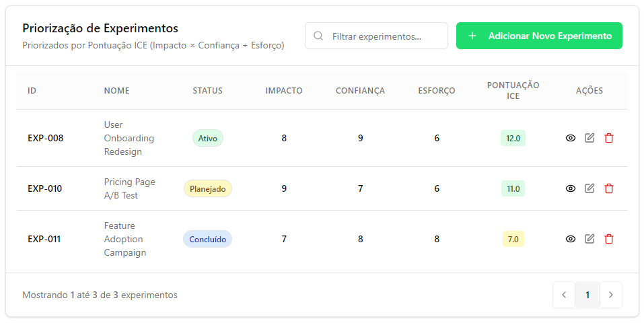The height and width of the screenshot is (323, 644).
Task: Sort table by Impacto column header
Action: 284,90
